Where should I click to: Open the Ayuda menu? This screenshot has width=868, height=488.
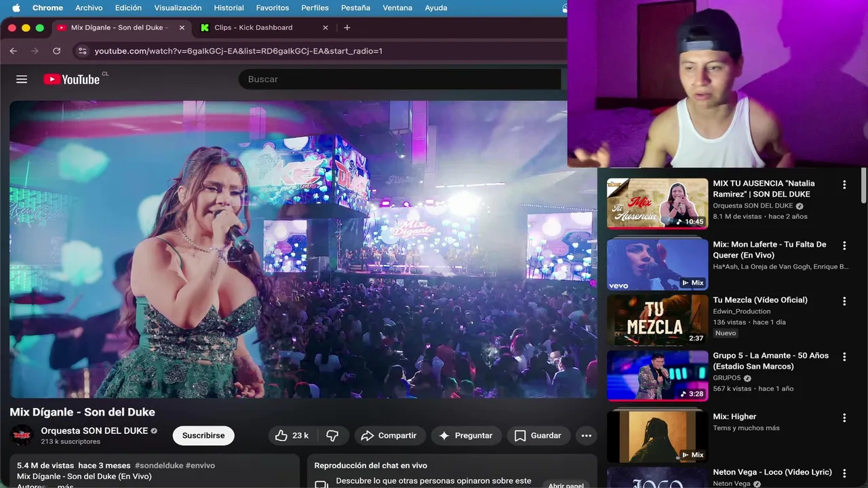coord(436,8)
